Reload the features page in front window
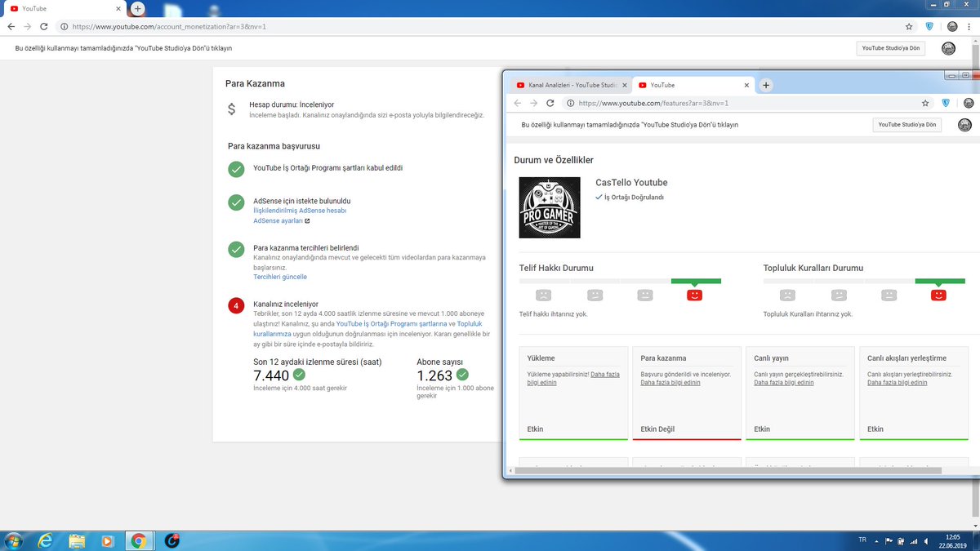The image size is (980, 551). point(550,104)
